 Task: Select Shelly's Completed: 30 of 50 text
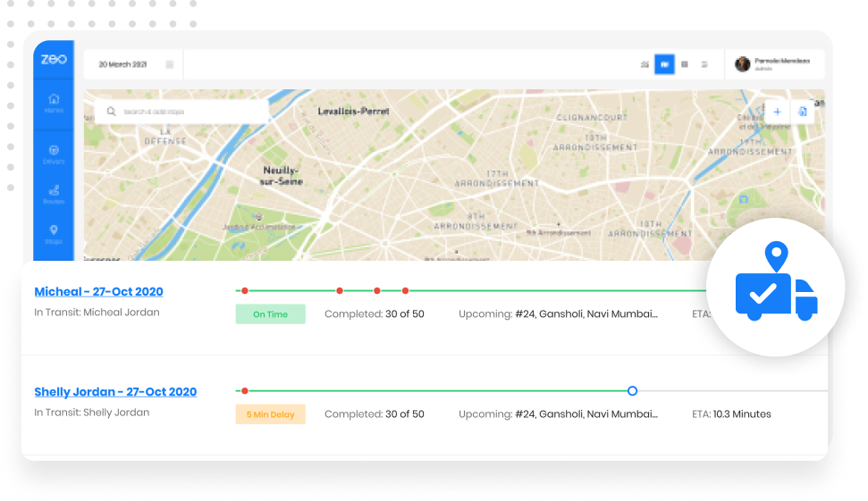click(375, 414)
